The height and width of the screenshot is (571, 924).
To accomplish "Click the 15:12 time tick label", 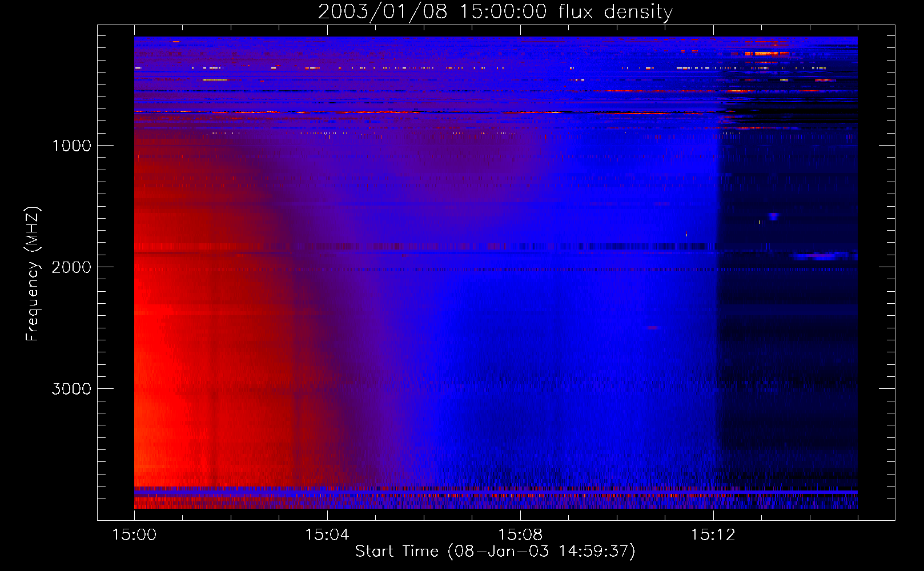I will 713,535.
